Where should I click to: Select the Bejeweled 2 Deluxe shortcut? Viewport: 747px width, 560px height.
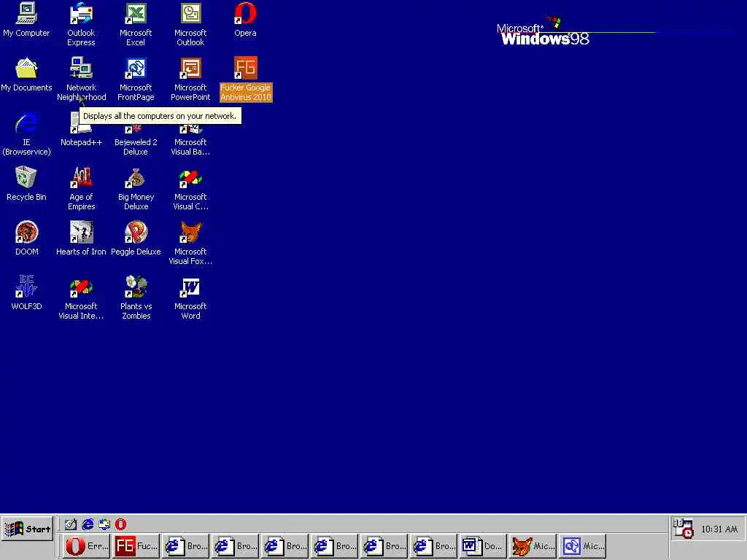[x=136, y=142]
